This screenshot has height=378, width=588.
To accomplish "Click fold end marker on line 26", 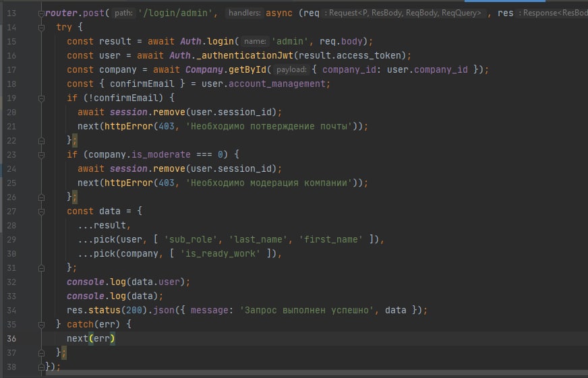I will [x=41, y=197].
